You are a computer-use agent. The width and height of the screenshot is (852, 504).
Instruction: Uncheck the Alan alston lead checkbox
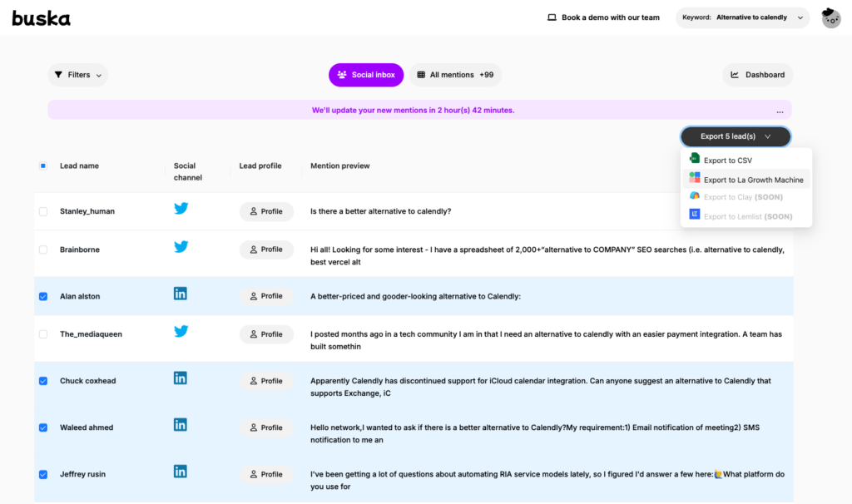pyautogui.click(x=43, y=297)
